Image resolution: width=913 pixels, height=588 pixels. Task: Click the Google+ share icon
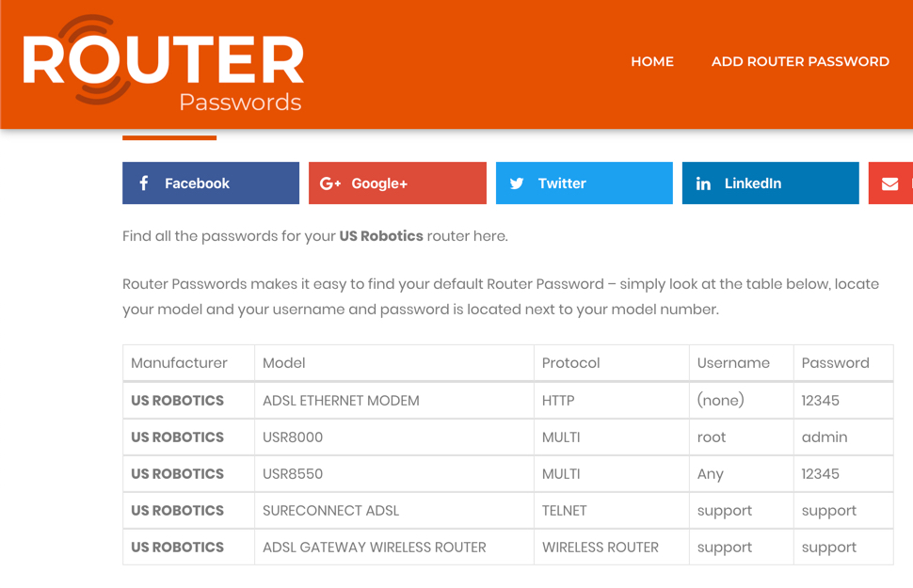click(x=329, y=183)
